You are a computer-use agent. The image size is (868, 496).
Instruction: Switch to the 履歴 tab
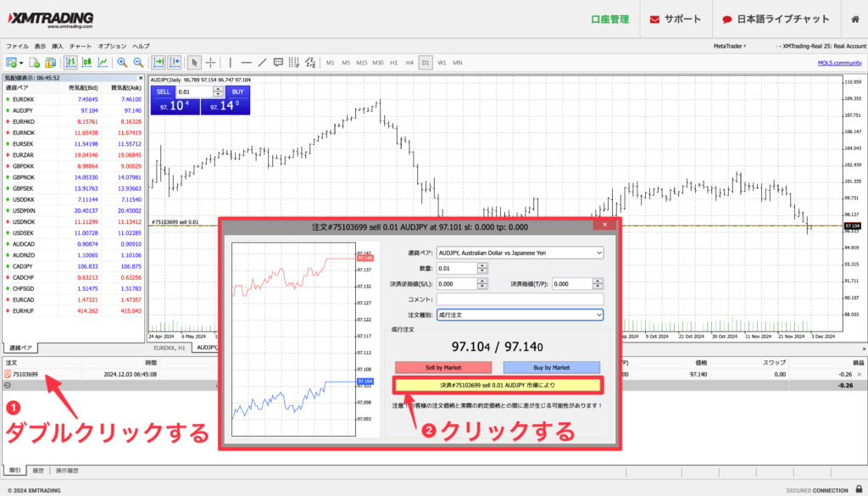(38, 470)
